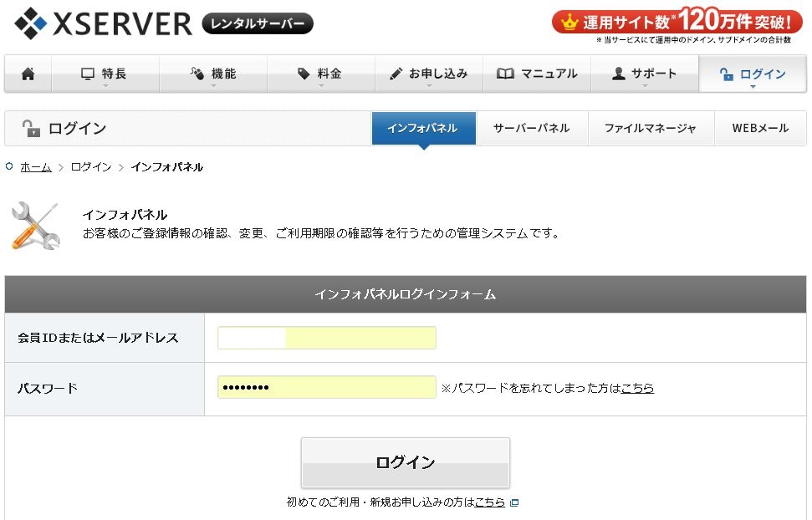
Task: Open the マニュアル menu
Action: [537, 74]
